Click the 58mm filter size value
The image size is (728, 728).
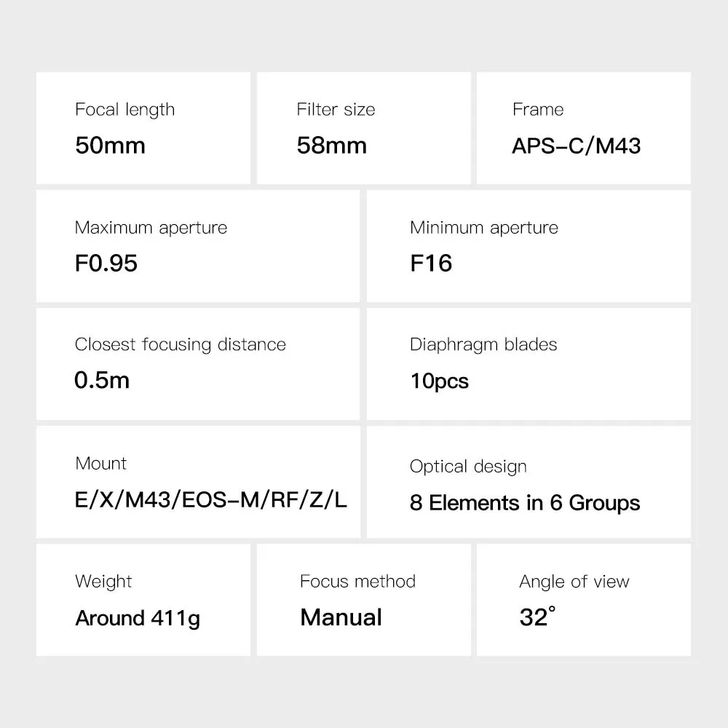(331, 145)
